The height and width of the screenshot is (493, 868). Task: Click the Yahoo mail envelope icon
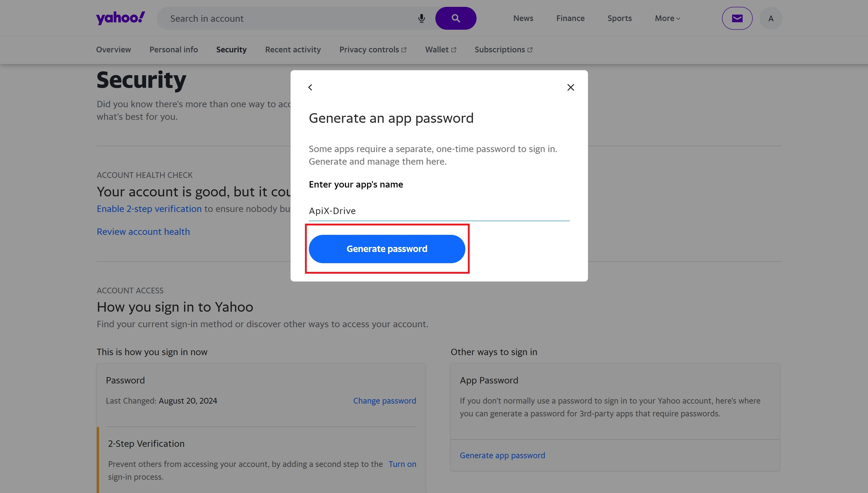click(737, 18)
